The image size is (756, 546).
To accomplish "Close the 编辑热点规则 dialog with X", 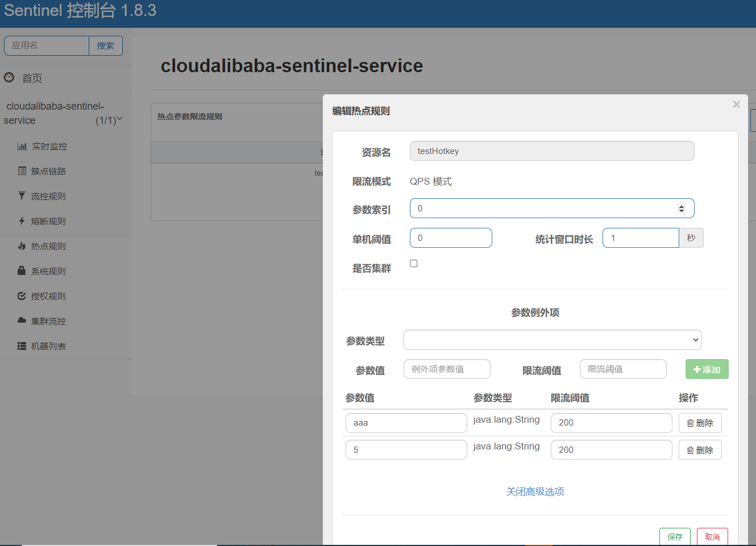I will tap(736, 105).
